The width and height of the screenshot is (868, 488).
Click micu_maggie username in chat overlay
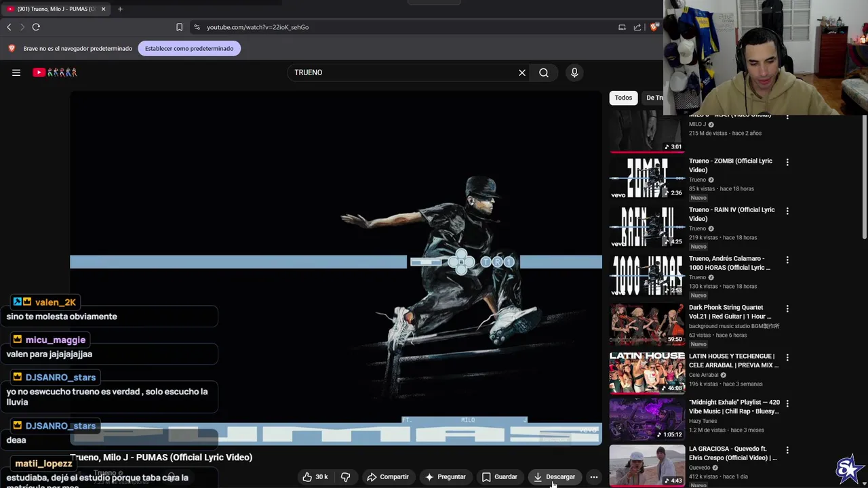(56, 340)
